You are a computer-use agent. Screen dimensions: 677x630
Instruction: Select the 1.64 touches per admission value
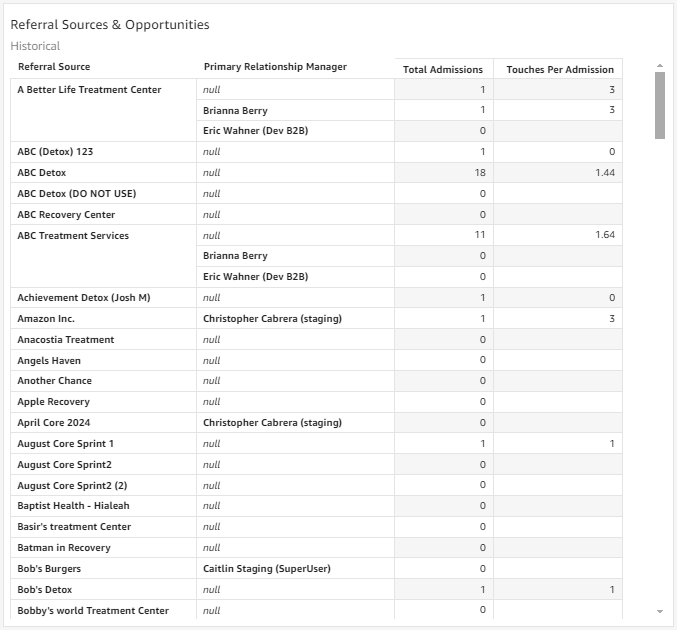coord(604,235)
